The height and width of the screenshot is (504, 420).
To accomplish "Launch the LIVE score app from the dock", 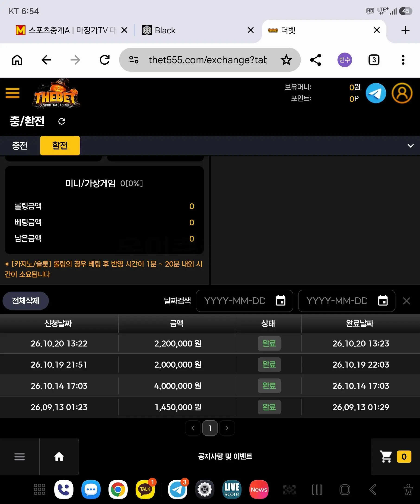I will 232,489.
